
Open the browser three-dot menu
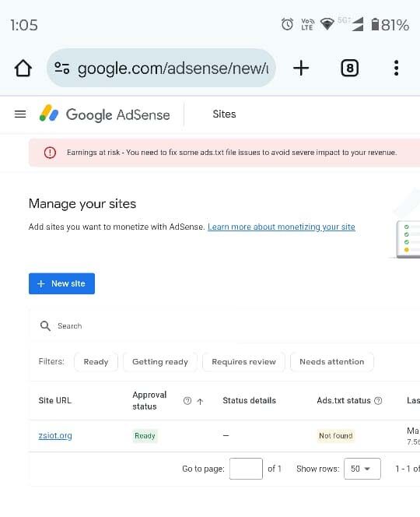397,68
